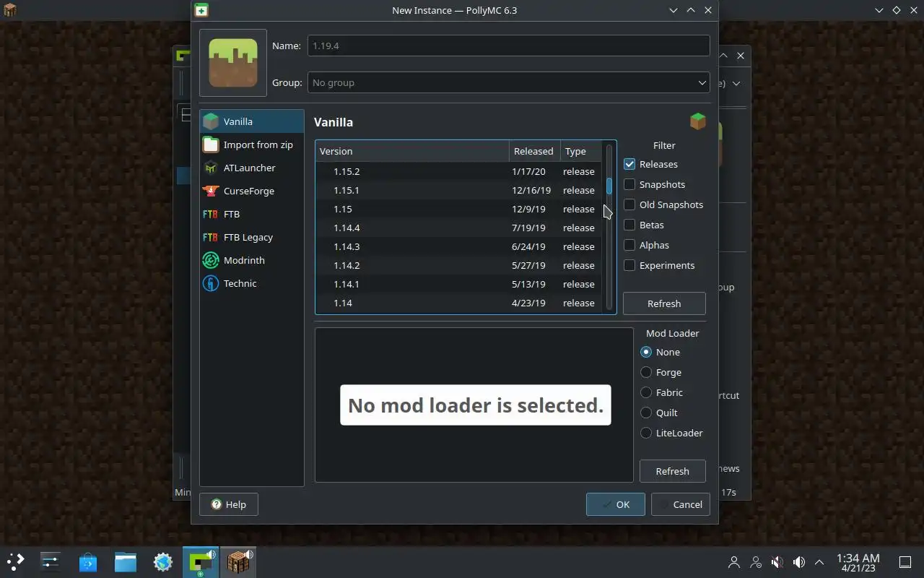Select CurseForge in the sidebar
This screenshot has width=924, height=578.
pyautogui.click(x=252, y=191)
